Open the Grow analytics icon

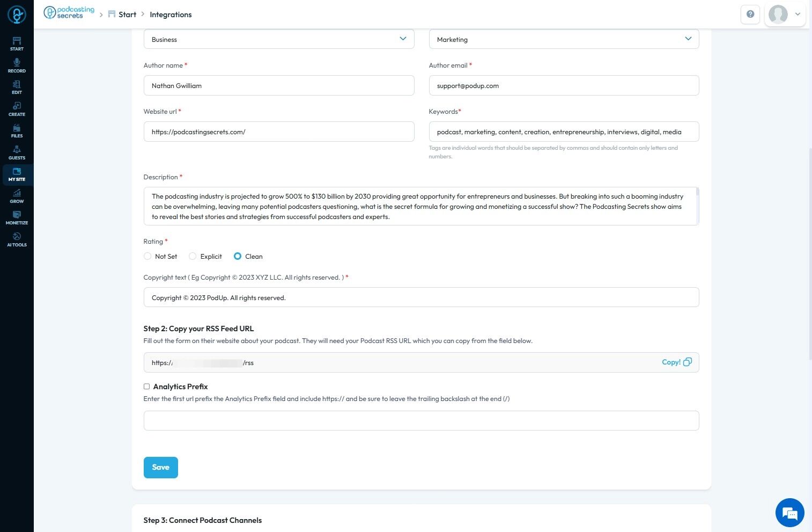(17, 196)
